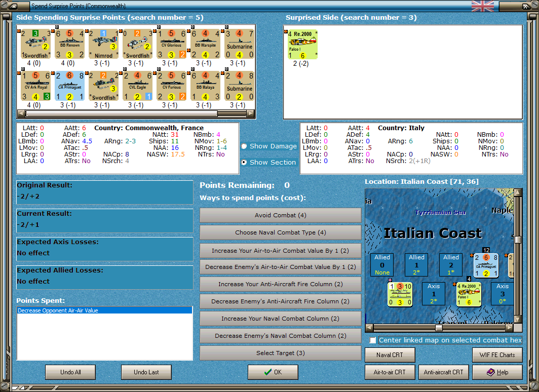The width and height of the screenshot is (539, 392).
Task: Click the map scroll left arrow
Action: tap(369, 328)
